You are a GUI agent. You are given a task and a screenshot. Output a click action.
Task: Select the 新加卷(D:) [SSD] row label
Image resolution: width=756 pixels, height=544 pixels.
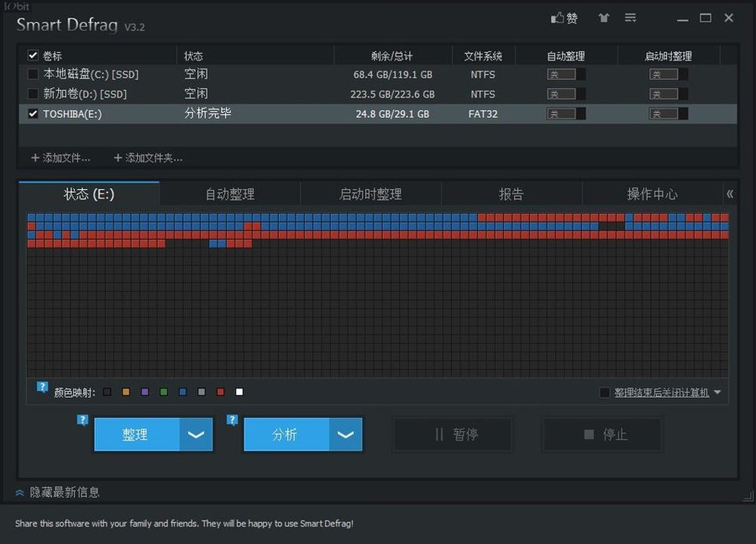pos(85,94)
